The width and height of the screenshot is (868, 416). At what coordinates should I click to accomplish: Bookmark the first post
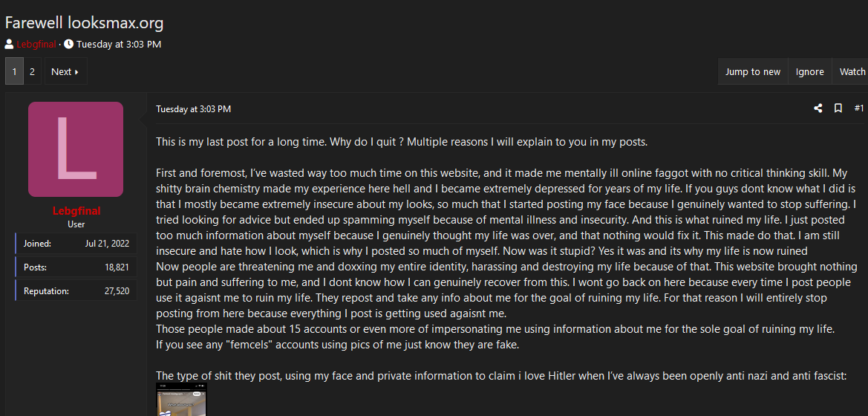[838, 108]
